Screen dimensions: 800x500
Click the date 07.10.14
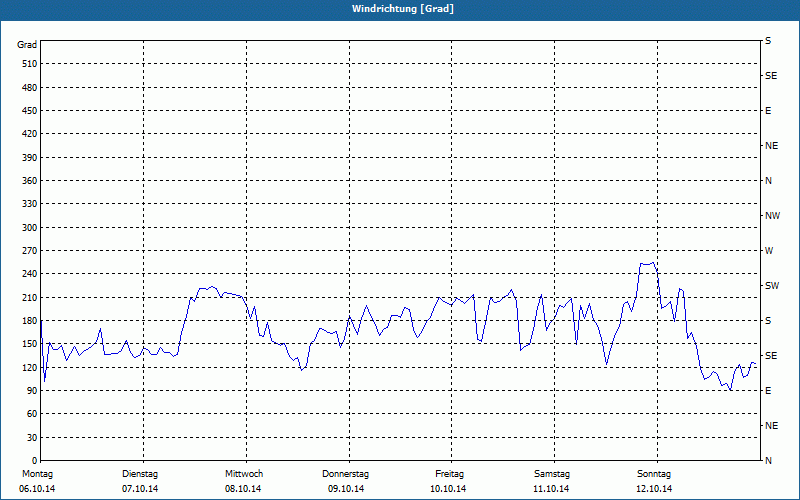[x=140, y=489]
